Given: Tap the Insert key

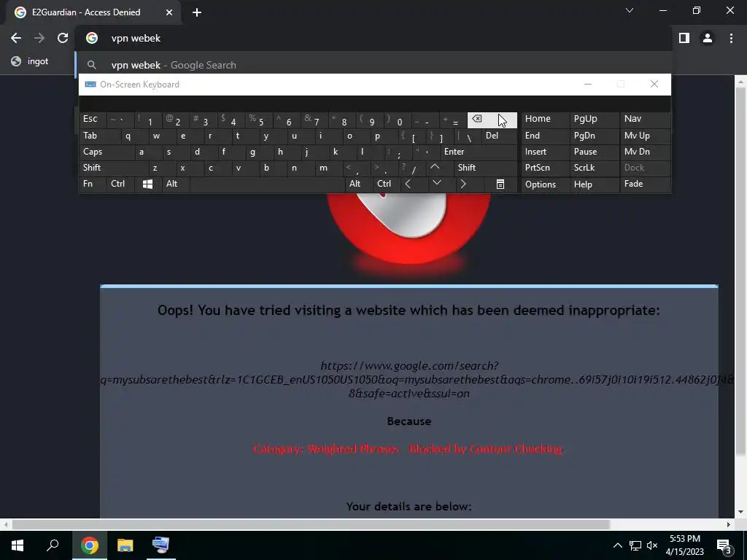Looking at the screenshot, I should [544, 152].
